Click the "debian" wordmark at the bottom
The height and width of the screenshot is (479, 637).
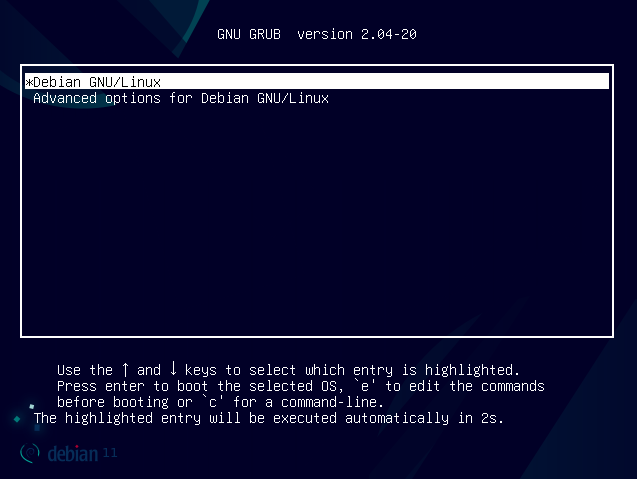coord(72,455)
